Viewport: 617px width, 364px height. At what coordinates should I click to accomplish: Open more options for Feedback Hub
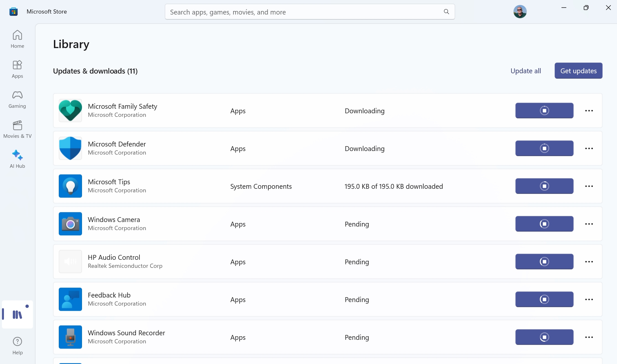pos(589,299)
